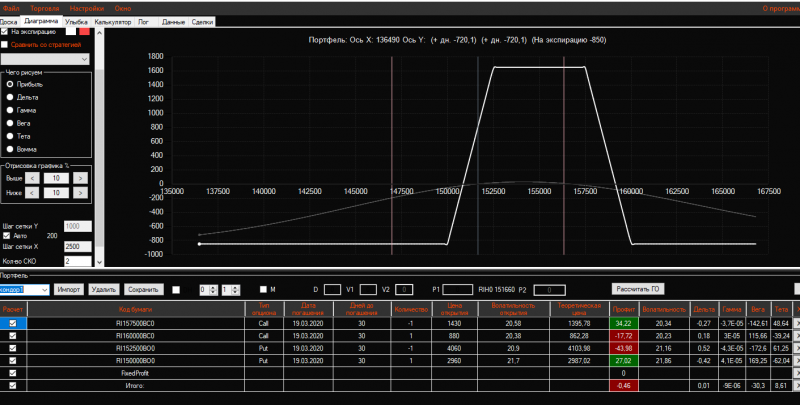Screen dimensions: 800x405
Task: Click the Профит column header
Action: (623, 309)
